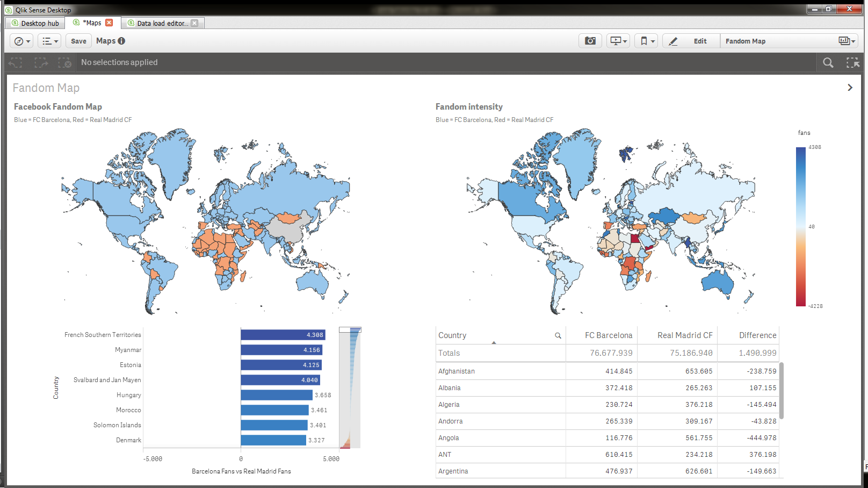
Task: Click the Edit sheet button
Action: [x=691, y=41]
